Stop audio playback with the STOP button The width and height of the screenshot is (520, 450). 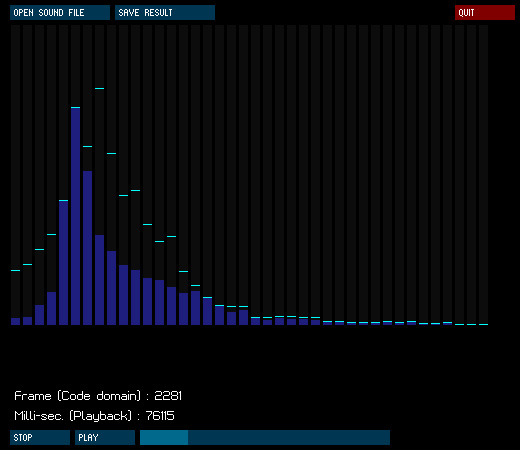click(x=40, y=437)
